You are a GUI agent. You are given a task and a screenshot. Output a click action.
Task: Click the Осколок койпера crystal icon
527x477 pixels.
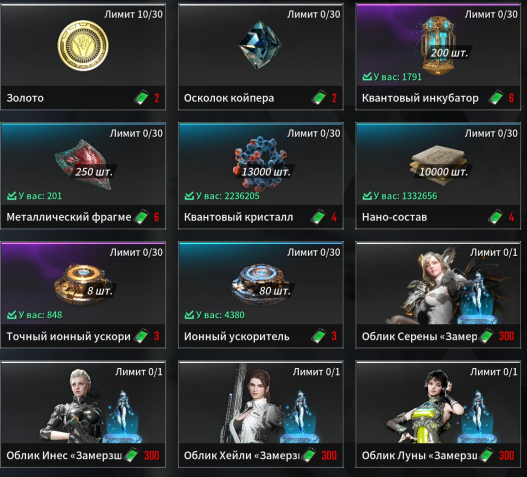pyautogui.click(x=260, y=45)
